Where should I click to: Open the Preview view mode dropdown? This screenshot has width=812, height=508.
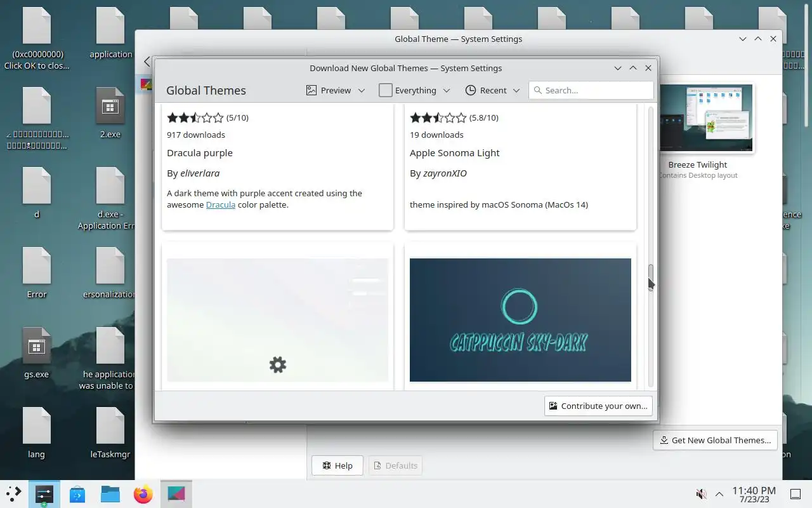(x=336, y=90)
